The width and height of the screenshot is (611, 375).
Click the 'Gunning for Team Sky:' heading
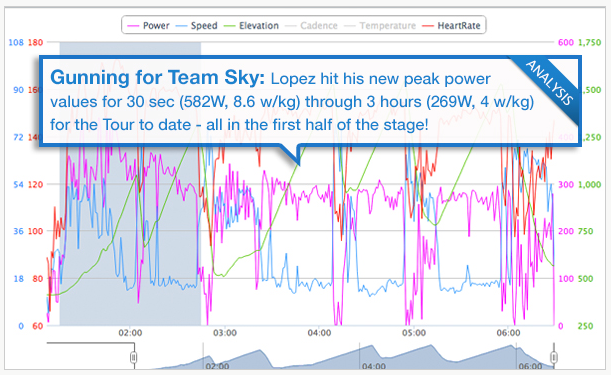coord(157,77)
